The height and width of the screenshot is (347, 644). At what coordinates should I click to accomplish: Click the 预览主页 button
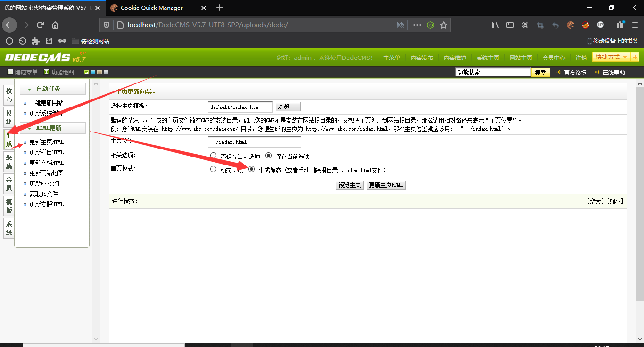[x=350, y=185]
